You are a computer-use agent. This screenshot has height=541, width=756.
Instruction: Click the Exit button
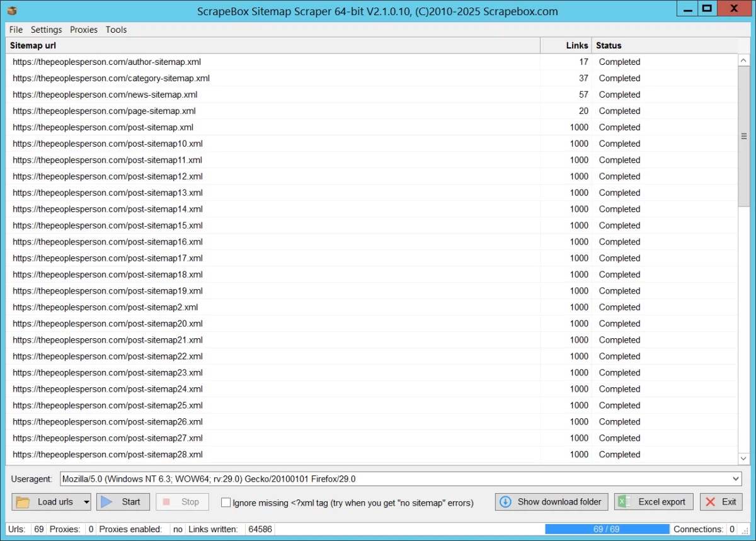[x=721, y=502]
